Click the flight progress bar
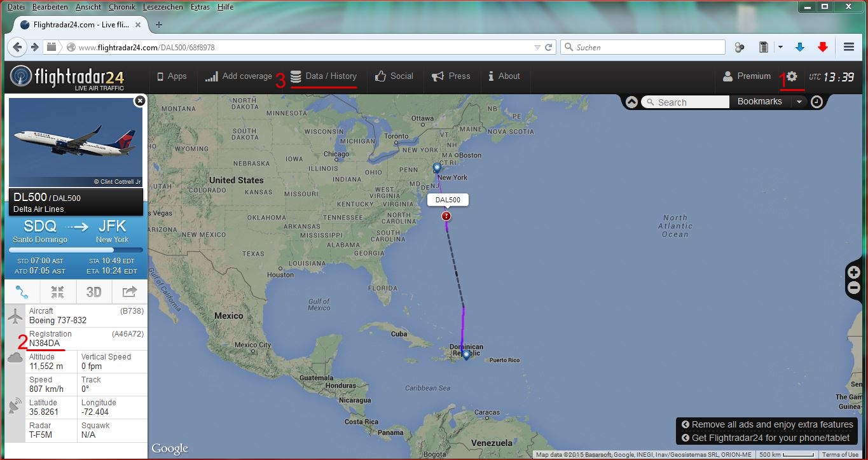Viewport: 868px width, 460px height. pyautogui.click(x=76, y=250)
